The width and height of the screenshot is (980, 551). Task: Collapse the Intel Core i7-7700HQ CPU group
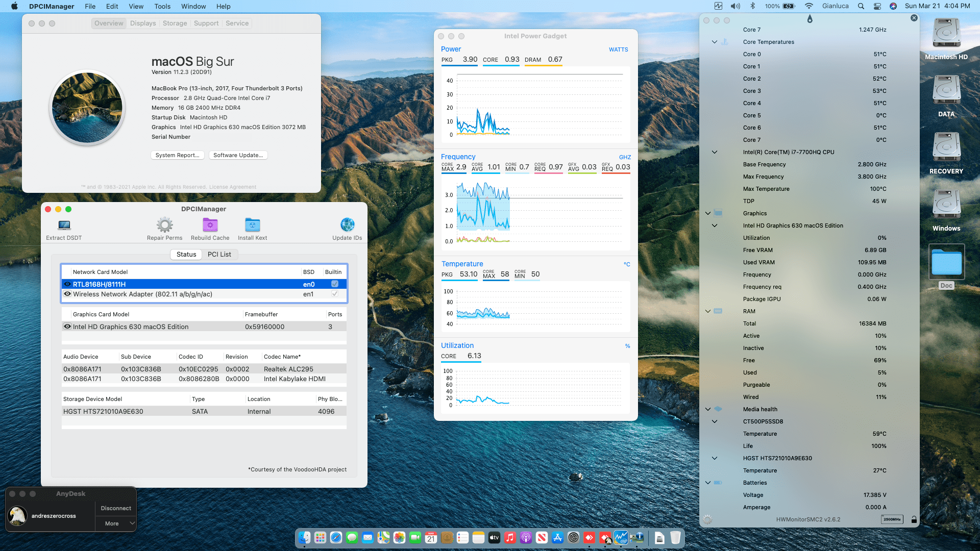coord(715,152)
